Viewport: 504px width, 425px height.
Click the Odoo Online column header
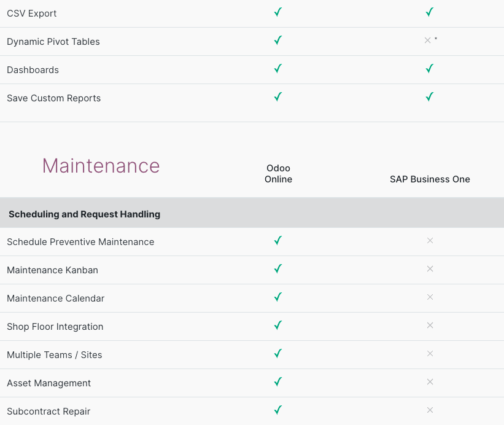click(278, 174)
